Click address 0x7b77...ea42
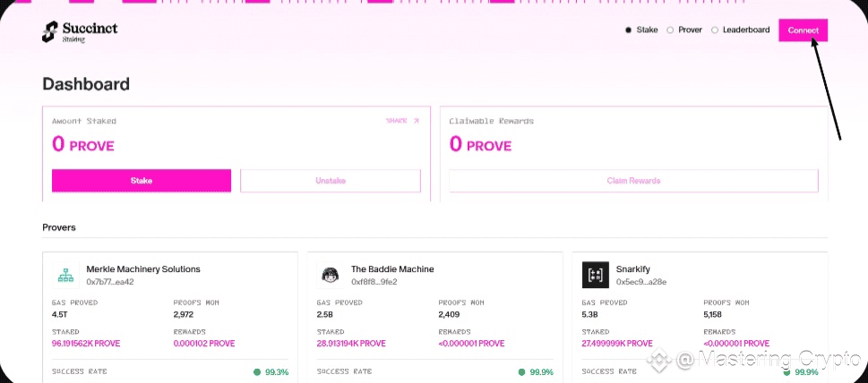Viewport: 868px width, 383px height. point(110,282)
